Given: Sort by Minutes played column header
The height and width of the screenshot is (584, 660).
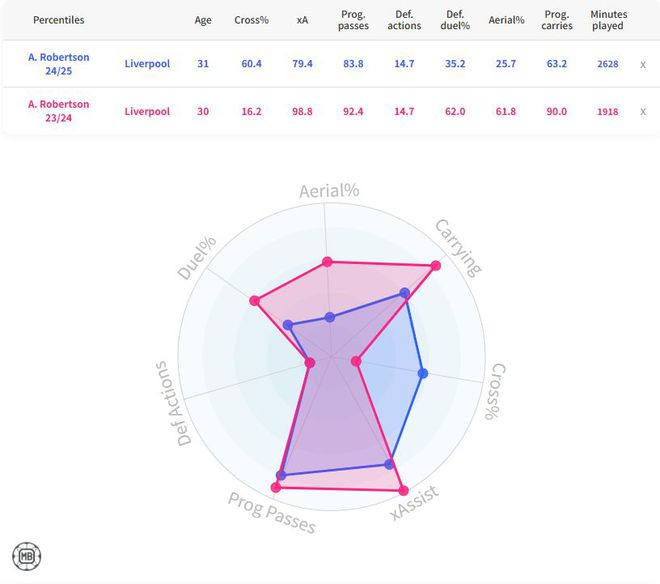Looking at the screenshot, I should [608, 20].
